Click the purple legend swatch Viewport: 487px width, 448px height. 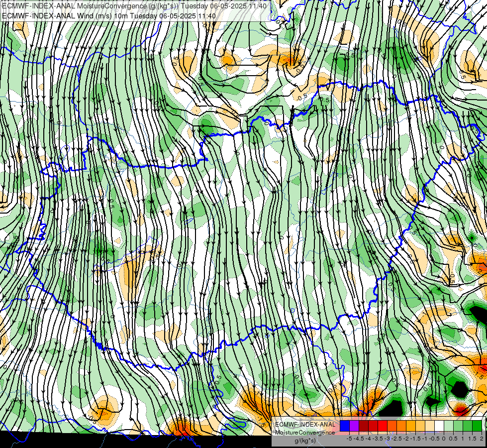point(354,426)
